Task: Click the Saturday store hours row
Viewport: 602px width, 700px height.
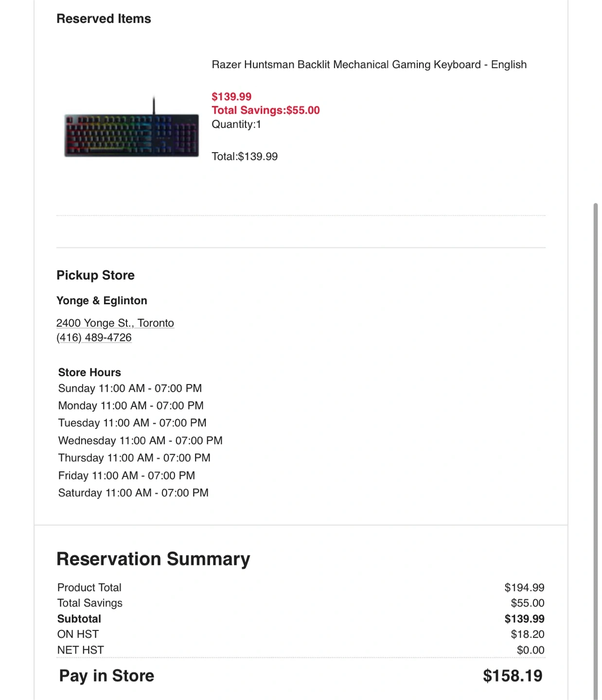Action: [133, 493]
